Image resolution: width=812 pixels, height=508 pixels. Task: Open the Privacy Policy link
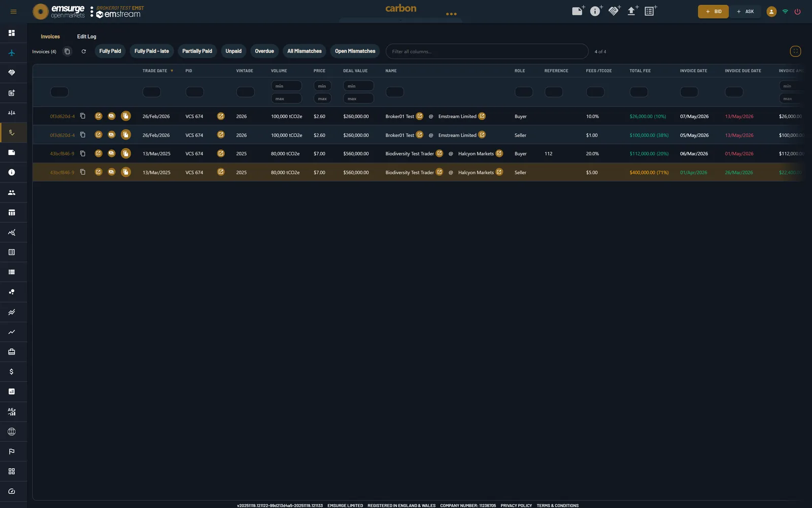click(x=516, y=505)
